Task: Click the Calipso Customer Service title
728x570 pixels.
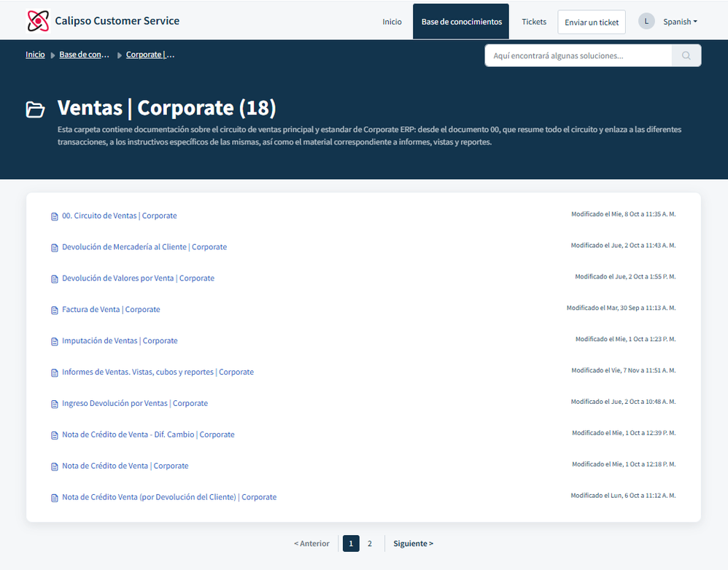Action: [x=117, y=21]
